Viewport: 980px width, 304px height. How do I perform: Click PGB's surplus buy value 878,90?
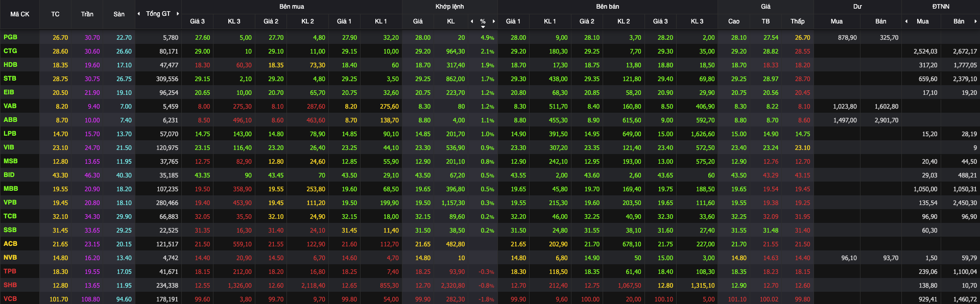pyautogui.click(x=847, y=38)
